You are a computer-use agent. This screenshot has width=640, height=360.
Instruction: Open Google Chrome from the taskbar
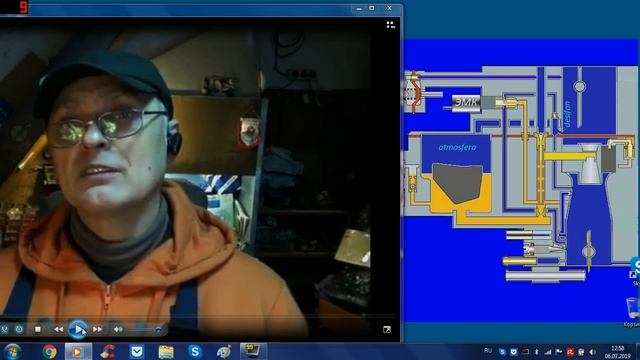coord(49,351)
